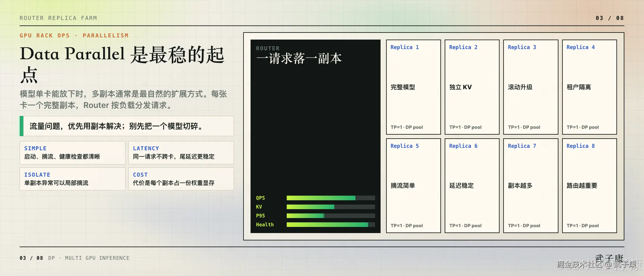Click the KV progress bar

[x=331, y=207]
